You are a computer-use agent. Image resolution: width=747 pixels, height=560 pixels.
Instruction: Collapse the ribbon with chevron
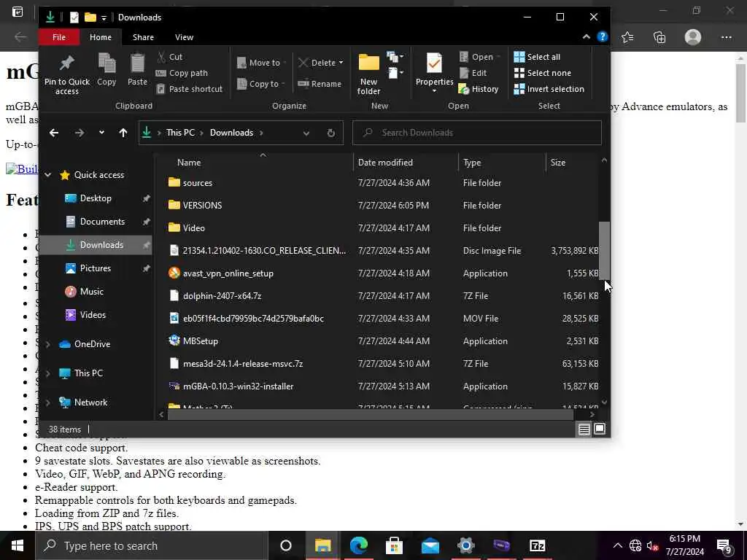(x=586, y=36)
